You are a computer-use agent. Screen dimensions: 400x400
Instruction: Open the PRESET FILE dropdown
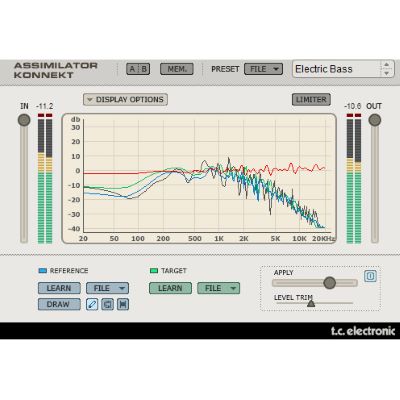pyautogui.click(x=263, y=69)
